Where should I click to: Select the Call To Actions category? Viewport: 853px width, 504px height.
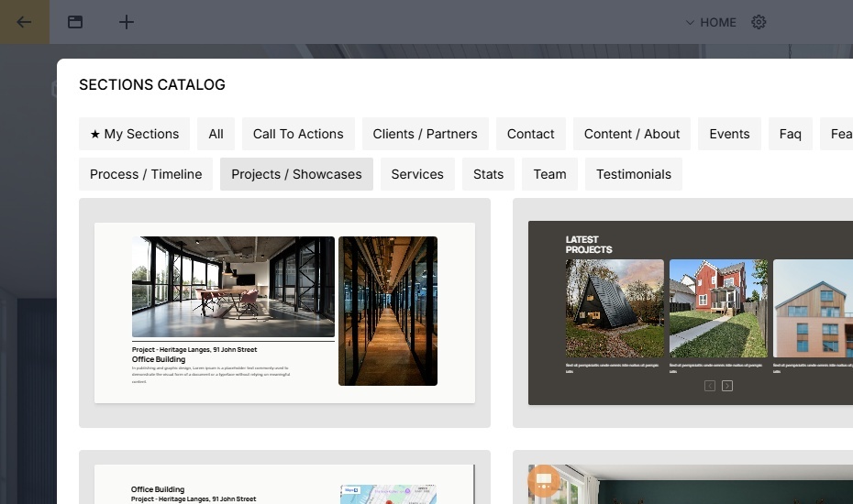click(298, 134)
